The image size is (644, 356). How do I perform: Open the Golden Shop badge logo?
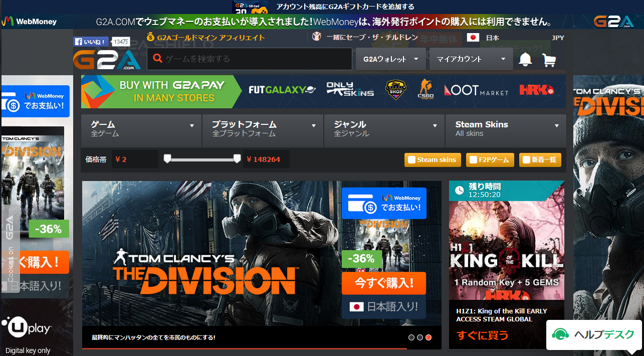395,90
